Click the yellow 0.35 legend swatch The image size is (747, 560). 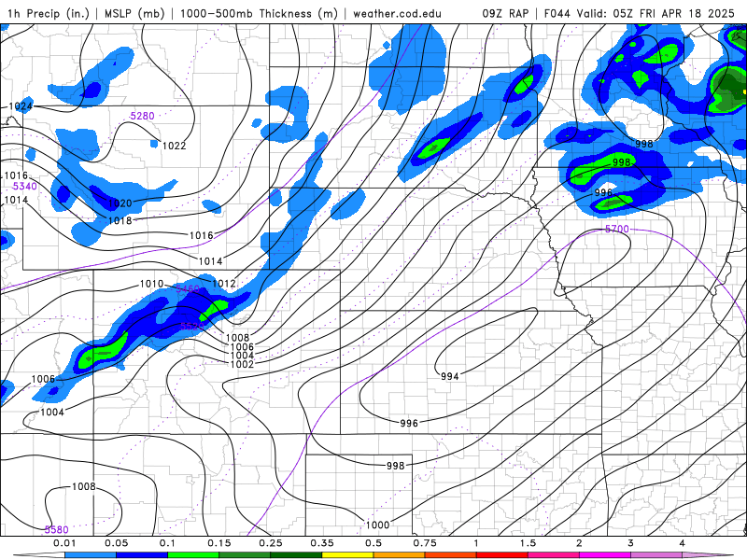pos(347,555)
